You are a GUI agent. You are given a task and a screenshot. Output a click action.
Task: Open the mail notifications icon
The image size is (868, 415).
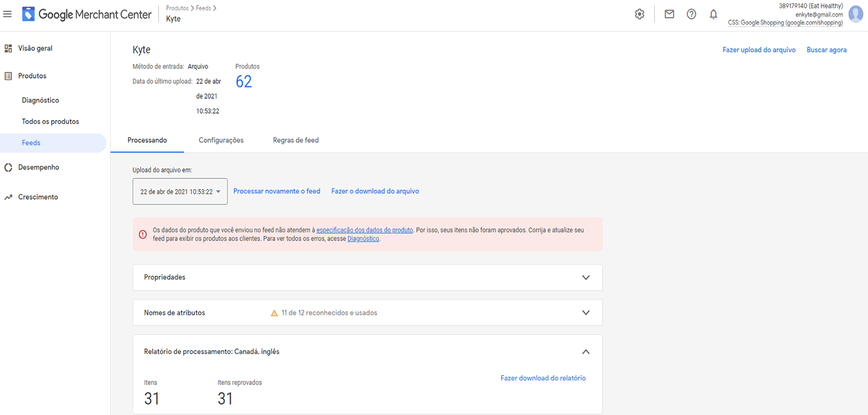pyautogui.click(x=669, y=14)
